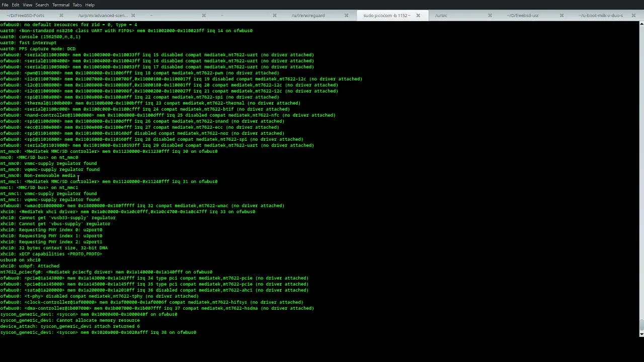
Task: Open the Help menu
Action: 90,5
